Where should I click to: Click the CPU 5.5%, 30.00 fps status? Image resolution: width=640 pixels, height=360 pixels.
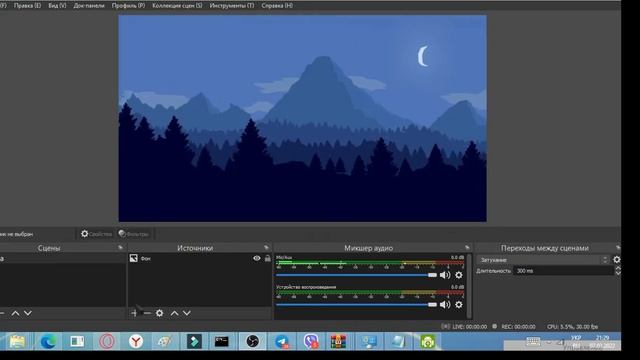point(572,327)
